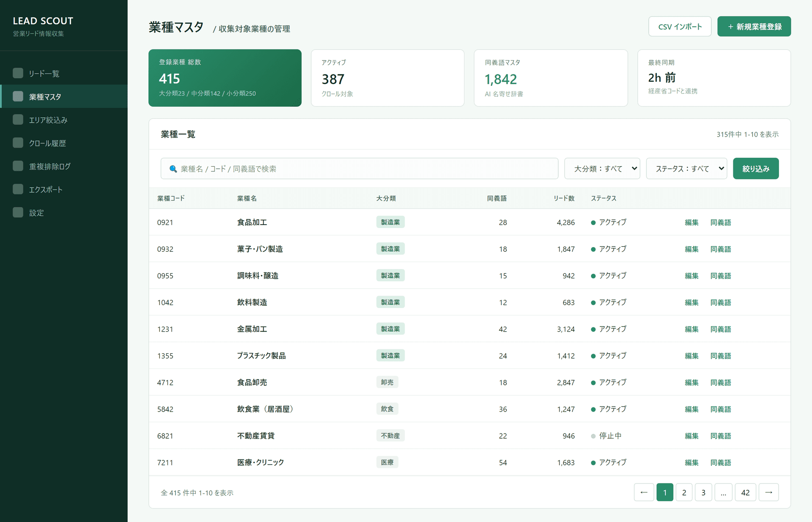Click 編集 for 飲料製造 row

(691, 302)
